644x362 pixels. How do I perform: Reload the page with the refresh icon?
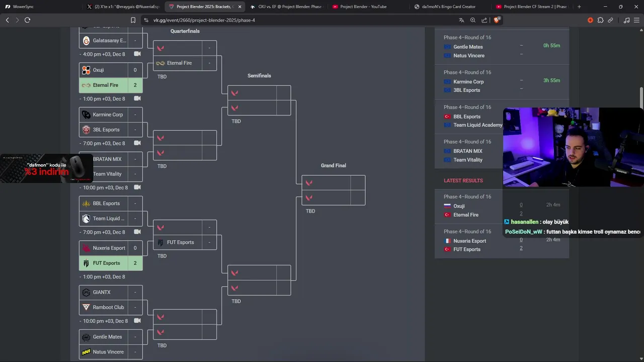click(27, 20)
